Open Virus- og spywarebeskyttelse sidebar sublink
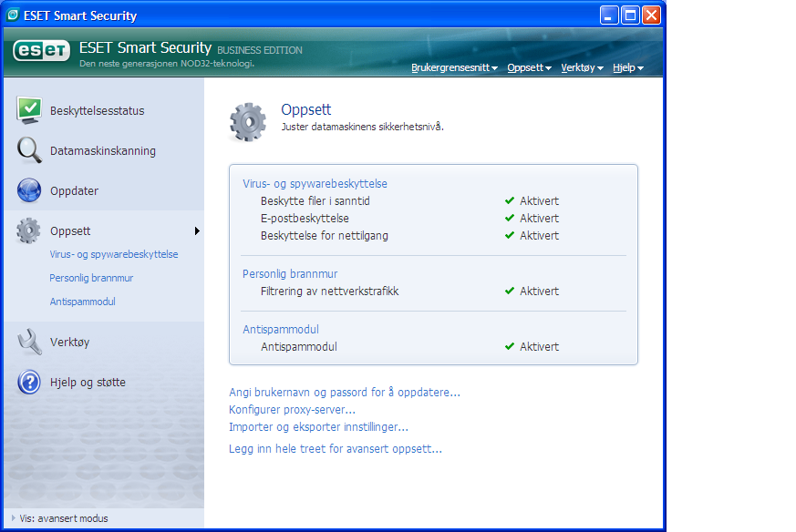The height and width of the screenshot is (532, 796). [114, 254]
